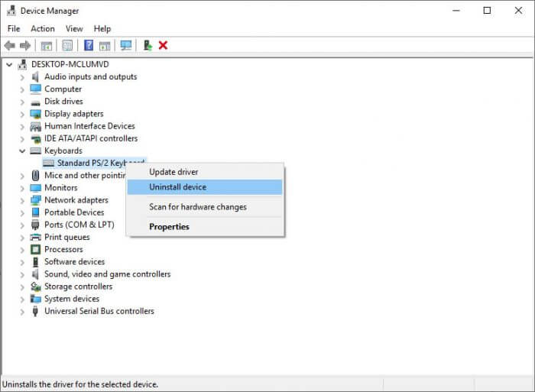Click the Back arrow toolbar icon
The height and width of the screenshot is (392, 535).
(x=9, y=45)
